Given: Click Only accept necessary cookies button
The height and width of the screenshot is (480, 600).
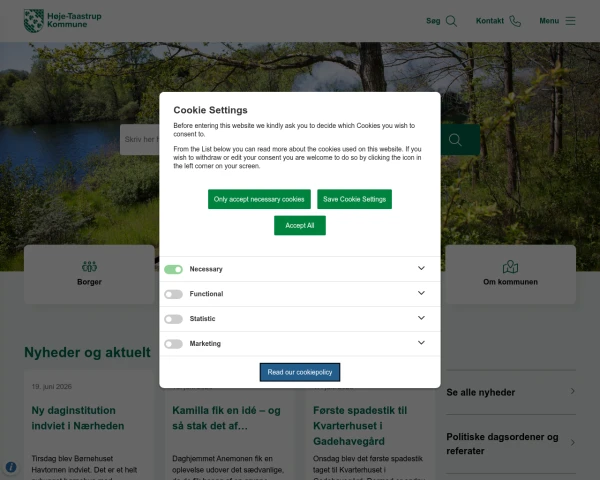Looking at the screenshot, I should 259,199.
